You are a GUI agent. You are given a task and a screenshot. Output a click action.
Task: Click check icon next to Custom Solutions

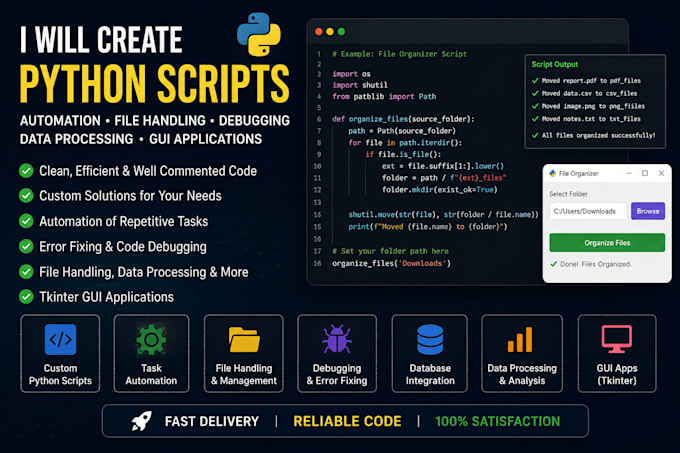pos(26,196)
